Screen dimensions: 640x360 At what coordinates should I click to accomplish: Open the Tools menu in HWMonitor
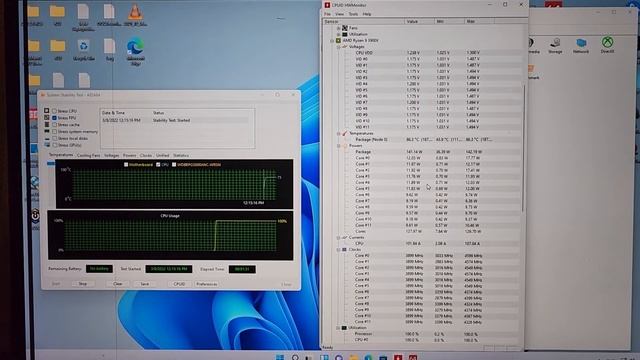(x=353, y=14)
